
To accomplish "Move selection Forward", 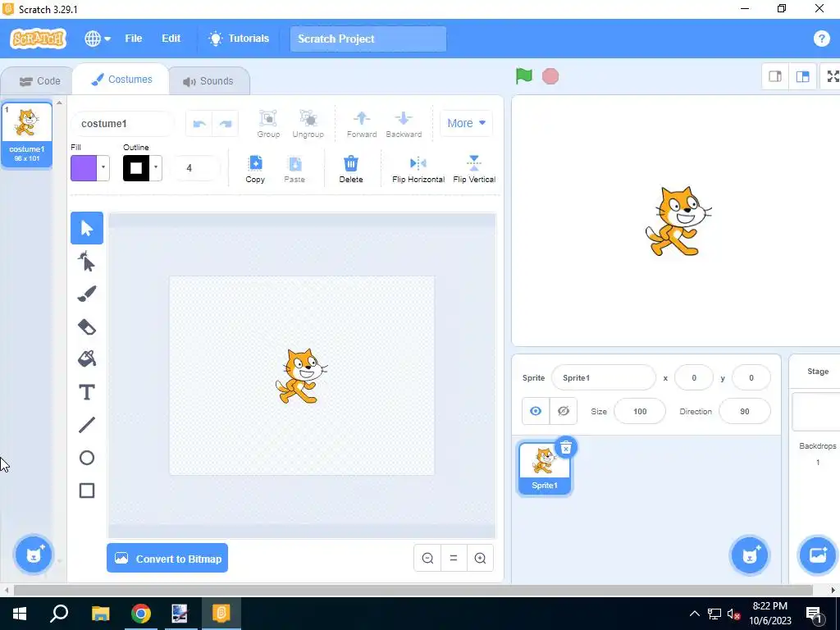I will click(362, 124).
